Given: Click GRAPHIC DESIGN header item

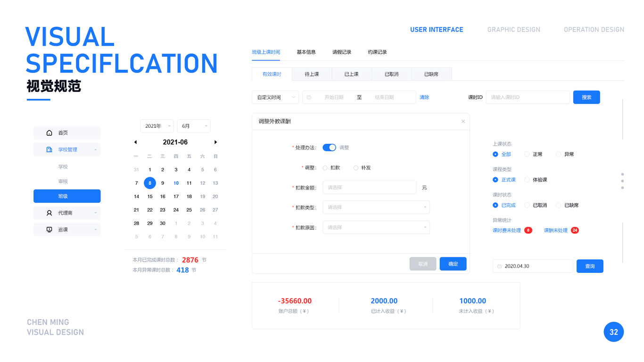Looking at the screenshot, I should (x=514, y=30).
